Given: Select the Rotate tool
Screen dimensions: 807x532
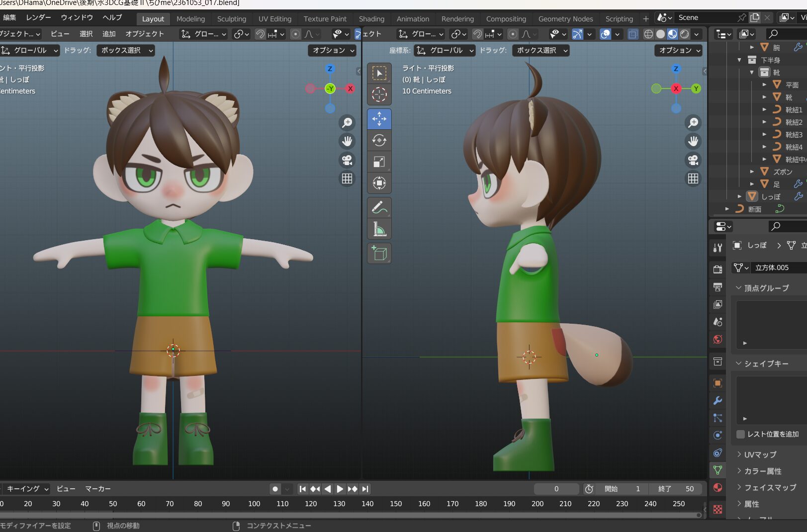Looking at the screenshot, I should click(379, 141).
